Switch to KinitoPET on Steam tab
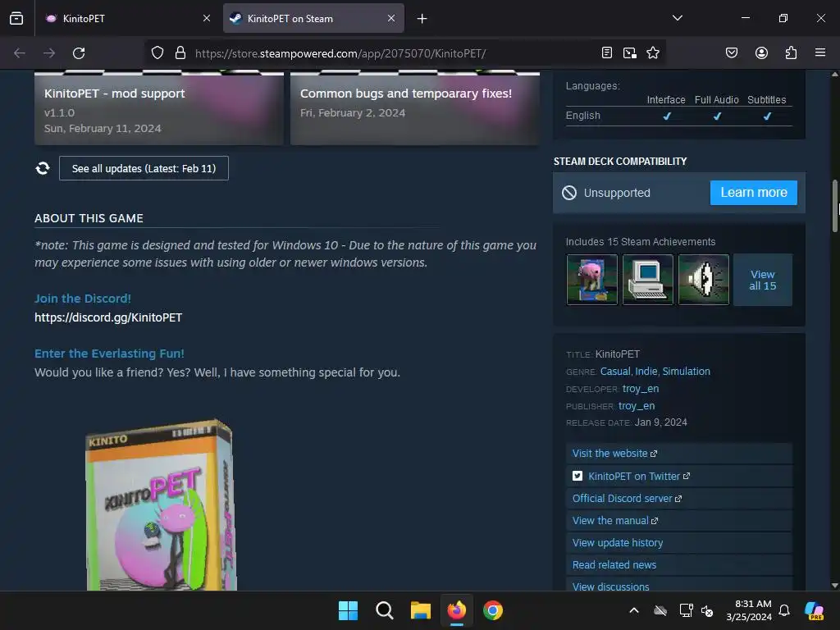This screenshot has height=630, width=840. click(x=313, y=19)
